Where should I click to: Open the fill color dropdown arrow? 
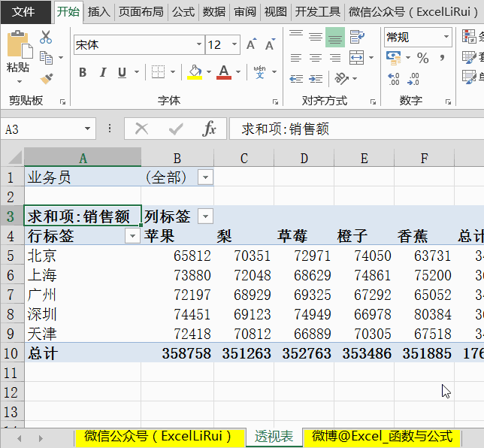209,72
